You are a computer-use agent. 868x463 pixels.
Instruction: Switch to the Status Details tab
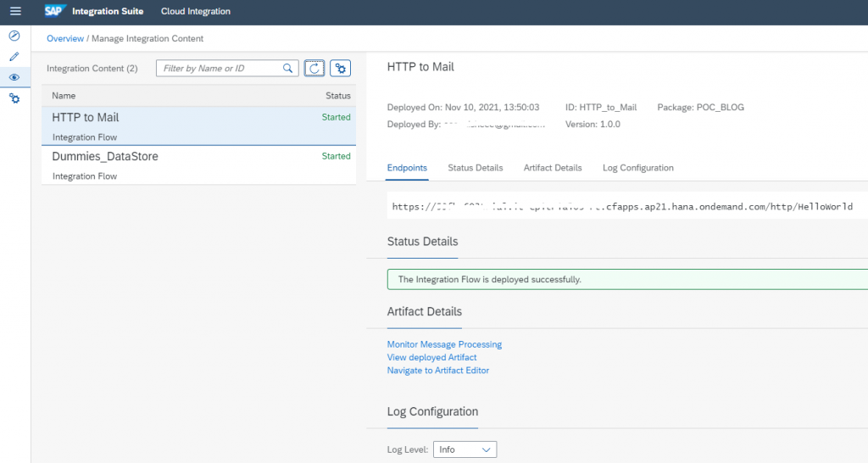pos(476,168)
